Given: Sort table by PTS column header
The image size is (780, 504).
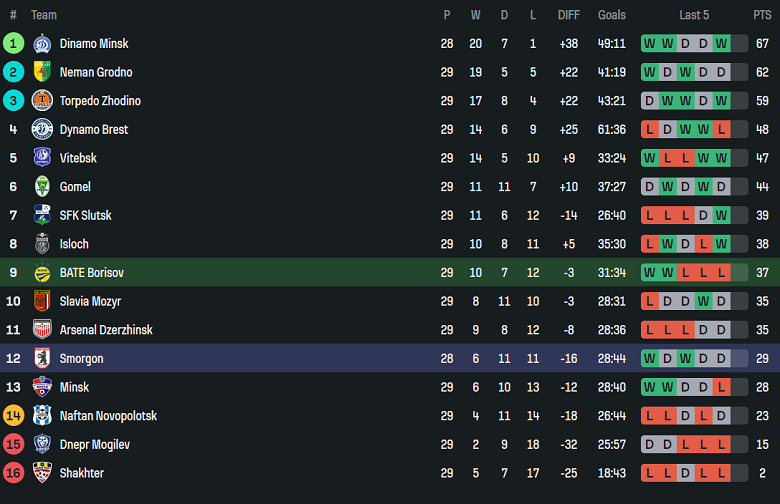Looking at the screenshot, I should [x=762, y=15].
